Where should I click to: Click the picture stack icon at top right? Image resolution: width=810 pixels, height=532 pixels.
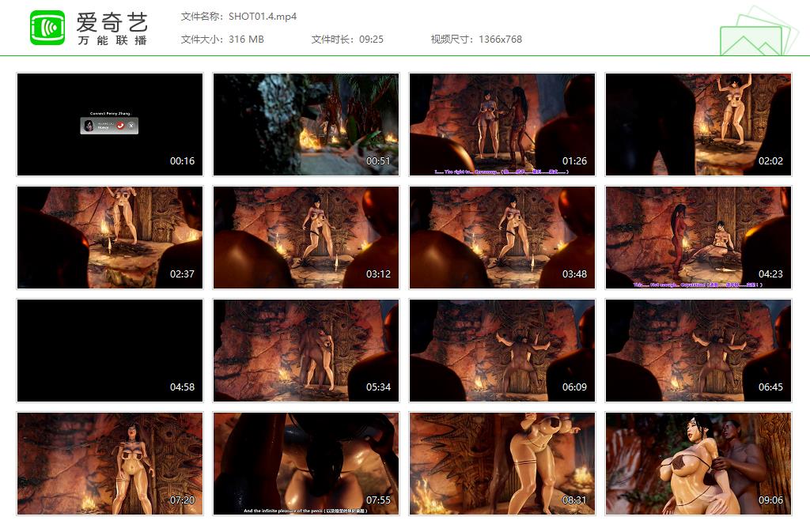(759, 31)
